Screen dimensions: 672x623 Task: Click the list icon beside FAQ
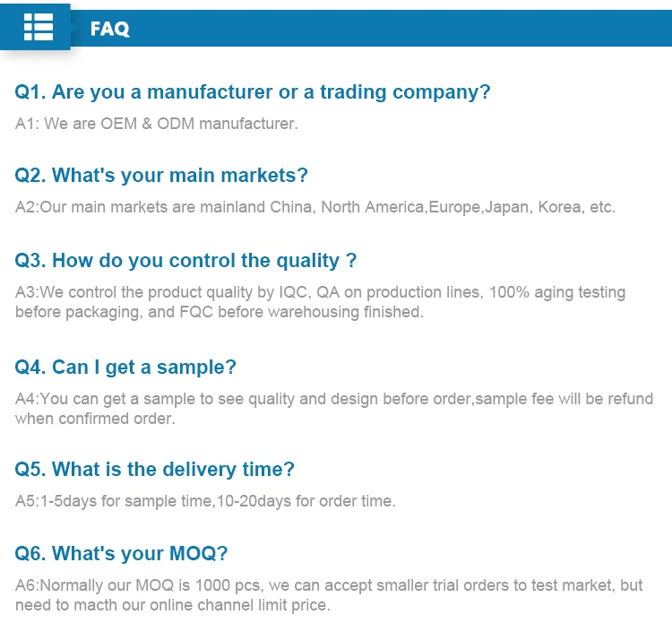click(39, 28)
